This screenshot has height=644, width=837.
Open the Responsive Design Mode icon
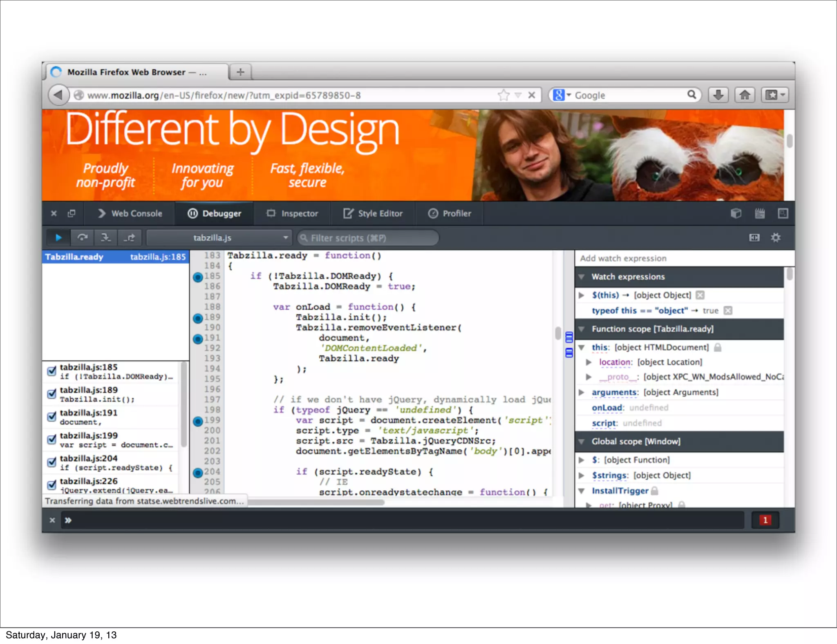tap(783, 213)
